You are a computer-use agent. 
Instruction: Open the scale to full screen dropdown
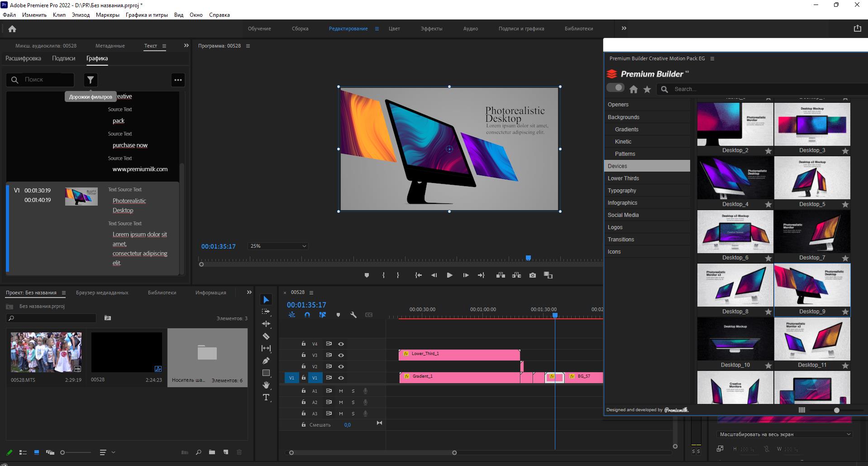(784, 434)
